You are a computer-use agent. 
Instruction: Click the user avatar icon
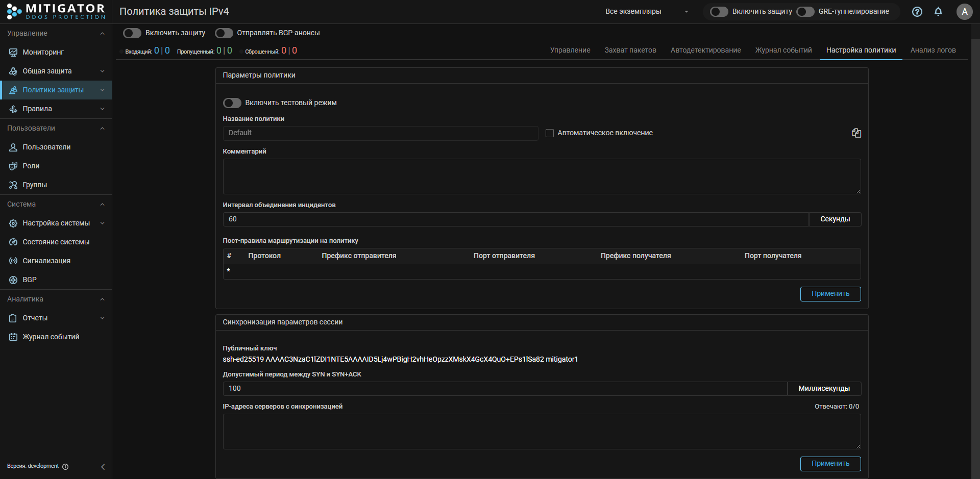[x=964, y=12]
